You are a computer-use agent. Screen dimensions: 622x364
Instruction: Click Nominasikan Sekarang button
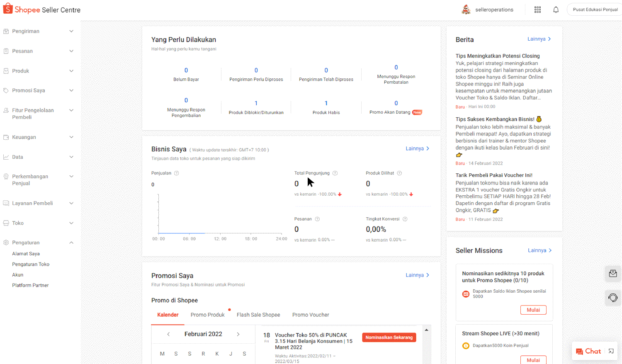(389, 337)
